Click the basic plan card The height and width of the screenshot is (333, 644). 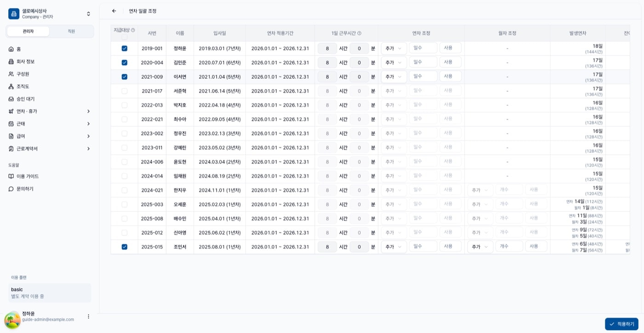pos(50,293)
